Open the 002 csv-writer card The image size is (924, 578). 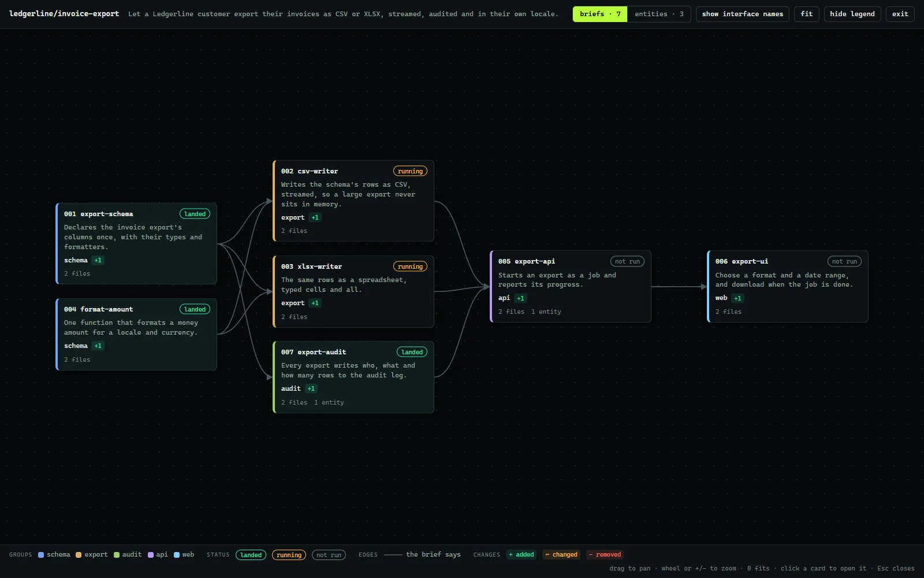[353, 201]
